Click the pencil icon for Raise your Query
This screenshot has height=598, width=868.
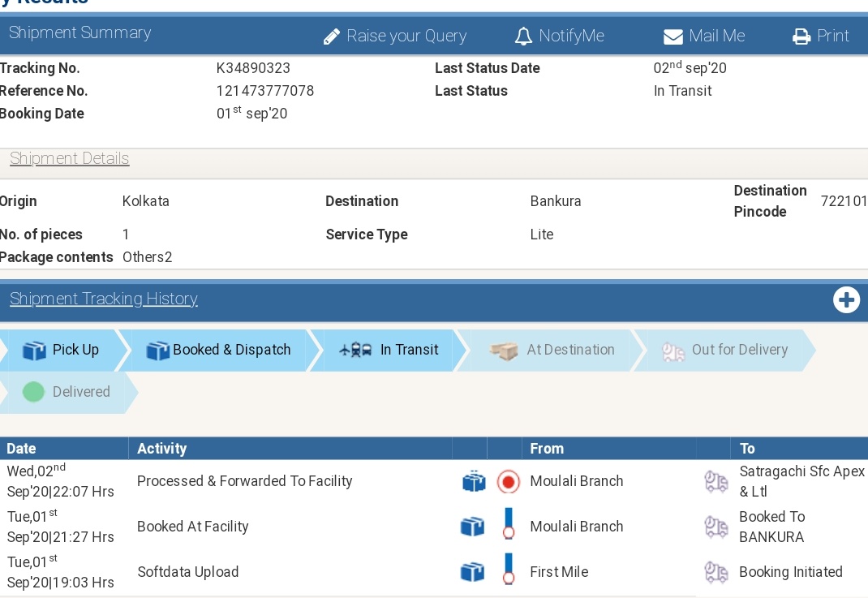click(332, 37)
